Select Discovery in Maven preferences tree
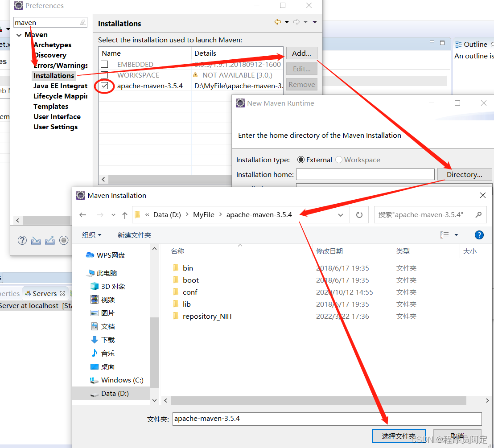Image resolution: width=494 pixels, height=448 pixels. pyautogui.click(x=50, y=55)
